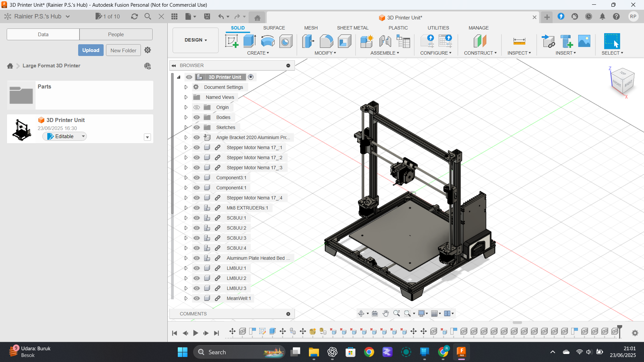Select the Create Sketch tool icon
This screenshot has width=644, height=362.
[x=231, y=41]
